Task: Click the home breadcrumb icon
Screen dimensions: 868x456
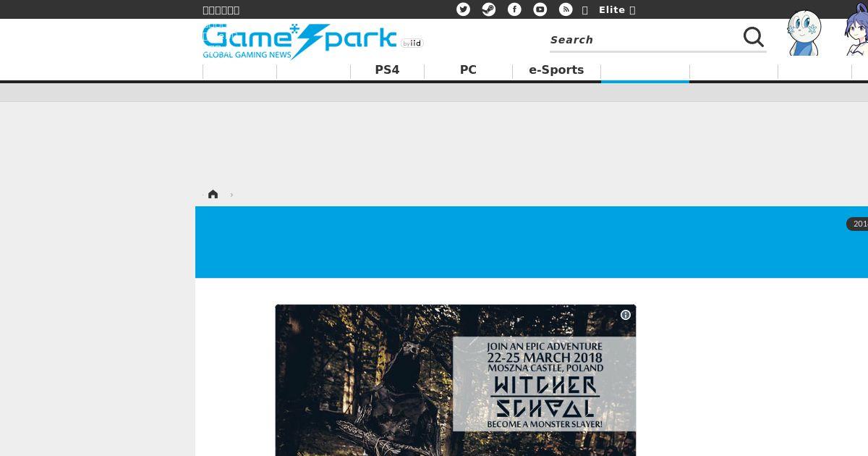Action: click(x=213, y=194)
